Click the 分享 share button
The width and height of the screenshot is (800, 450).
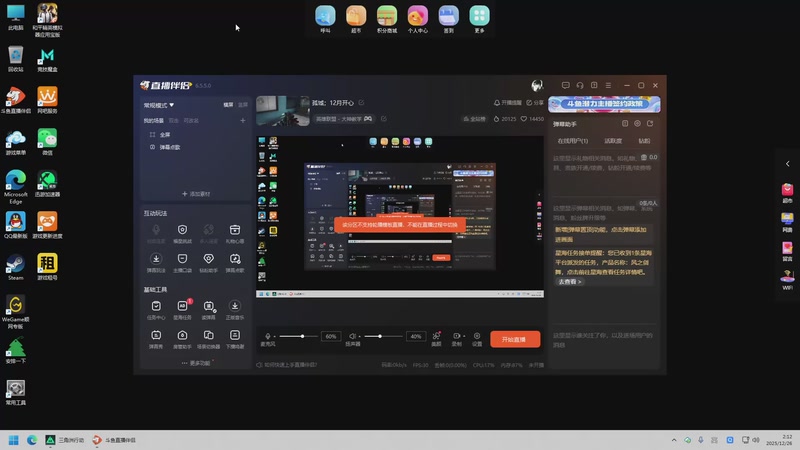(x=535, y=103)
